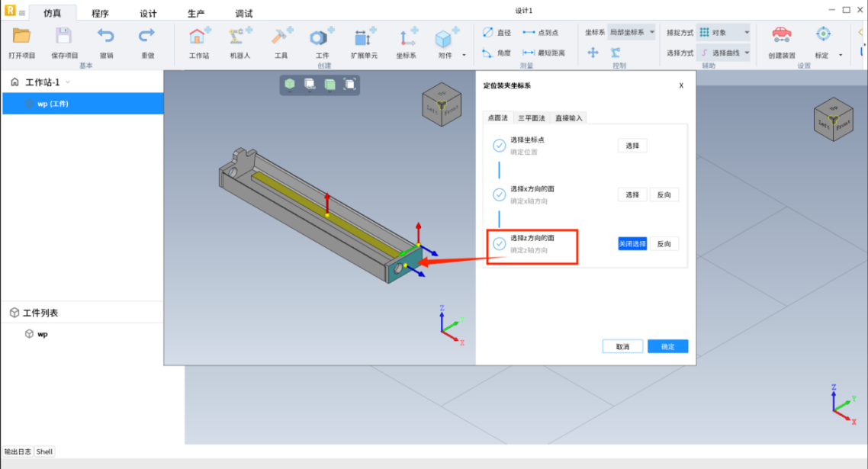868x469 pixels.
Task: Confirm the dialog with 确定
Action: pyautogui.click(x=667, y=346)
